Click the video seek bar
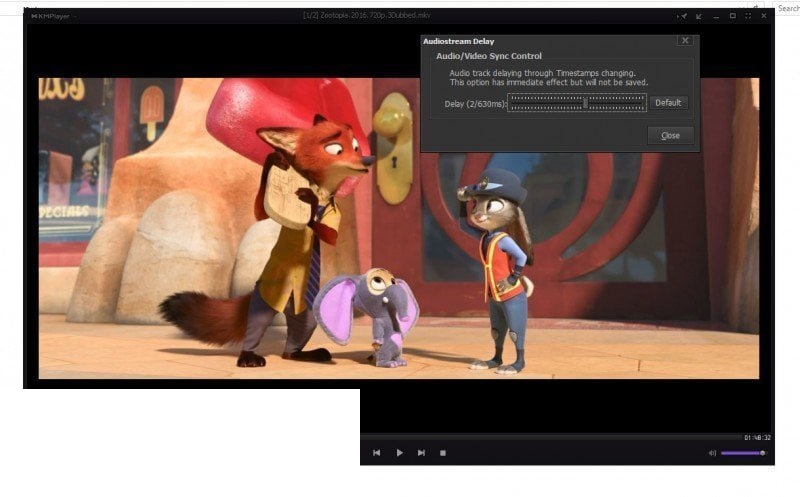Image resolution: width=800 pixels, height=497 pixels. [x=551, y=437]
